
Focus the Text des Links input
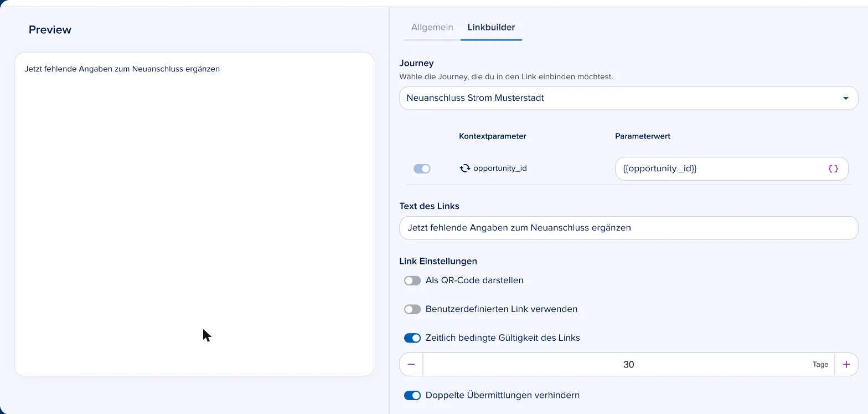tap(629, 228)
